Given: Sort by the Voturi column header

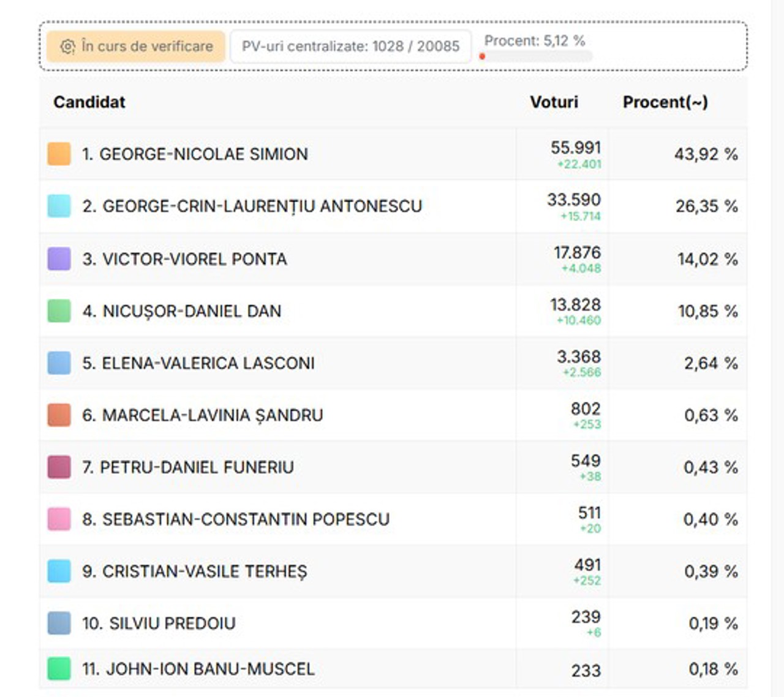Looking at the screenshot, I should pyautogui.click(x=554, y=102).
